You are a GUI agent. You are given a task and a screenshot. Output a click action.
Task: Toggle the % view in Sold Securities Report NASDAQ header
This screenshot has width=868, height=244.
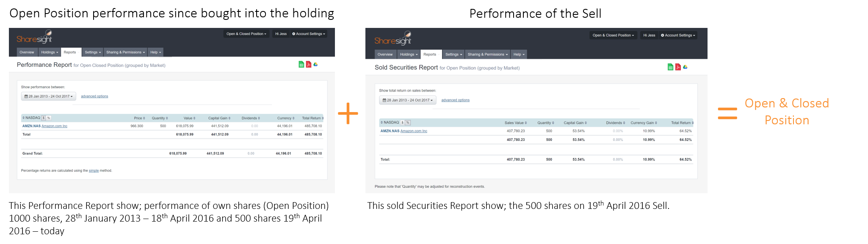(408, 123)
